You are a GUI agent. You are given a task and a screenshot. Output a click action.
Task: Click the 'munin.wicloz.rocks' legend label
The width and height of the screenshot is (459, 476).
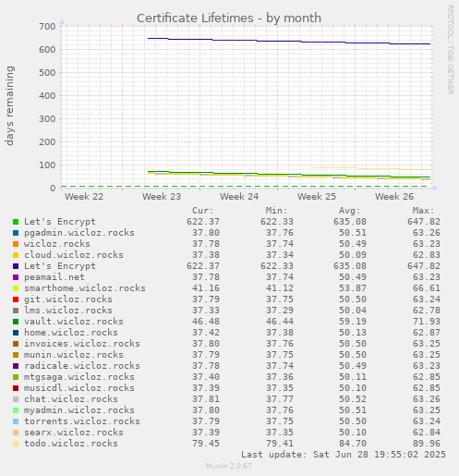click(74, 355)
